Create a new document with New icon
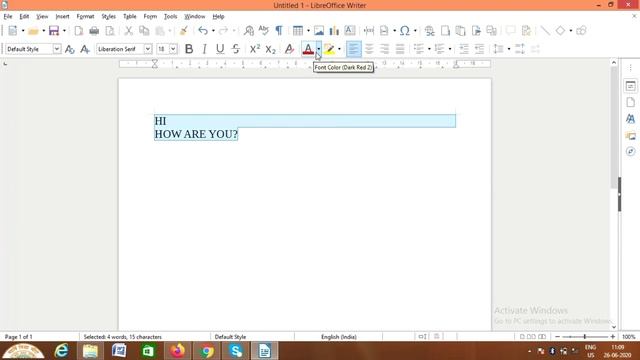The width and height of the screenshot is (640, 360). click(13, 31)
